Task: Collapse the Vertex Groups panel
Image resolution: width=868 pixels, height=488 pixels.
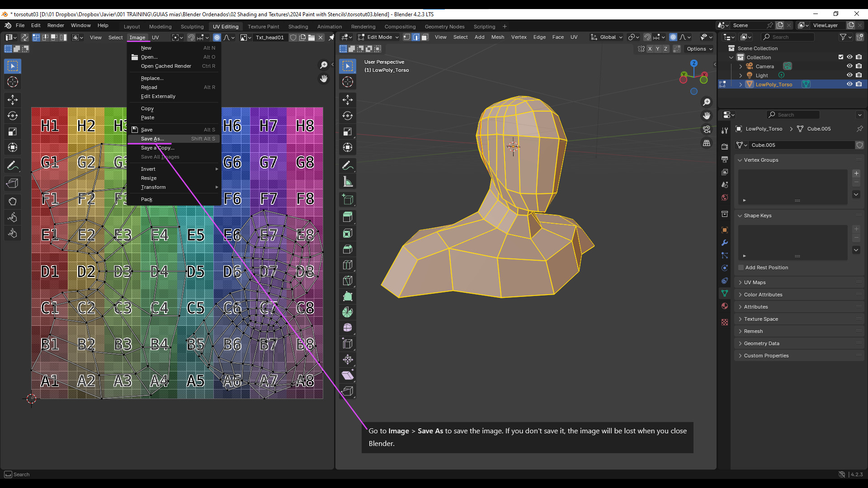Action: (799, 160)
